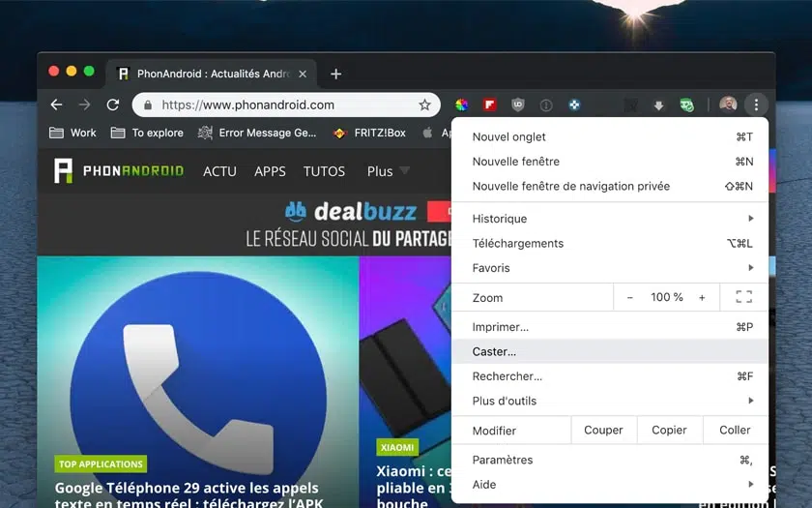The width and height of the screenshot is (812, 508).
Task: Select Caster… in the menu
Action: point(610,351)
